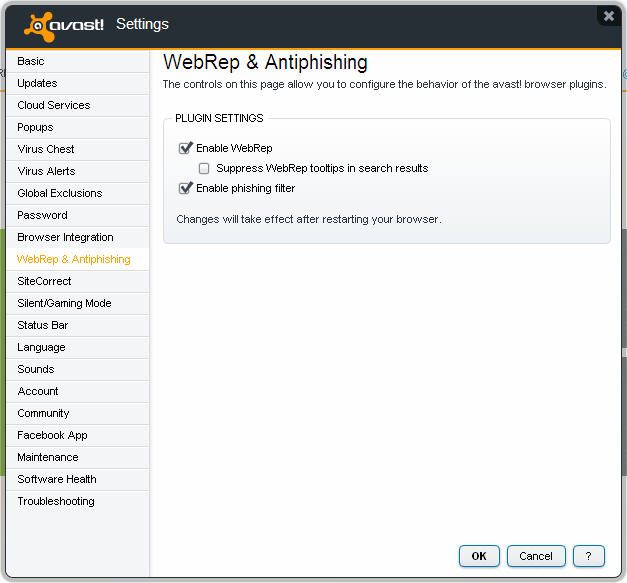Open the Basic settings section

pos(78,61)
